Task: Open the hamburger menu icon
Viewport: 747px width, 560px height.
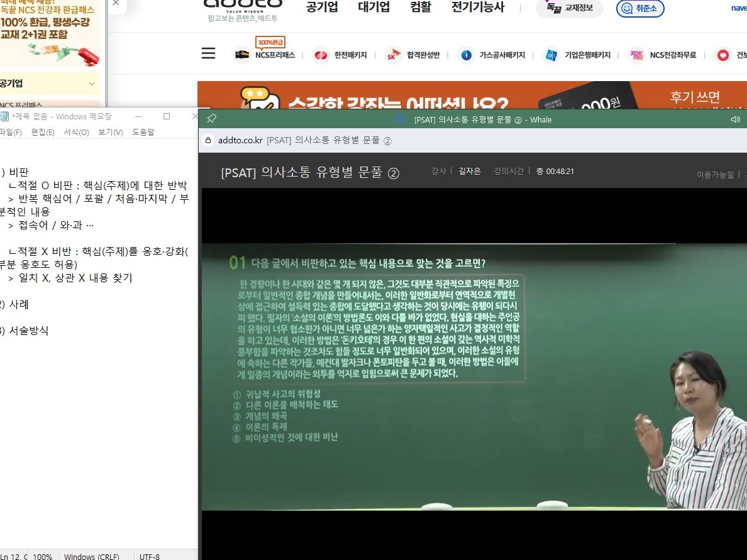Action: tap(208, 53)
